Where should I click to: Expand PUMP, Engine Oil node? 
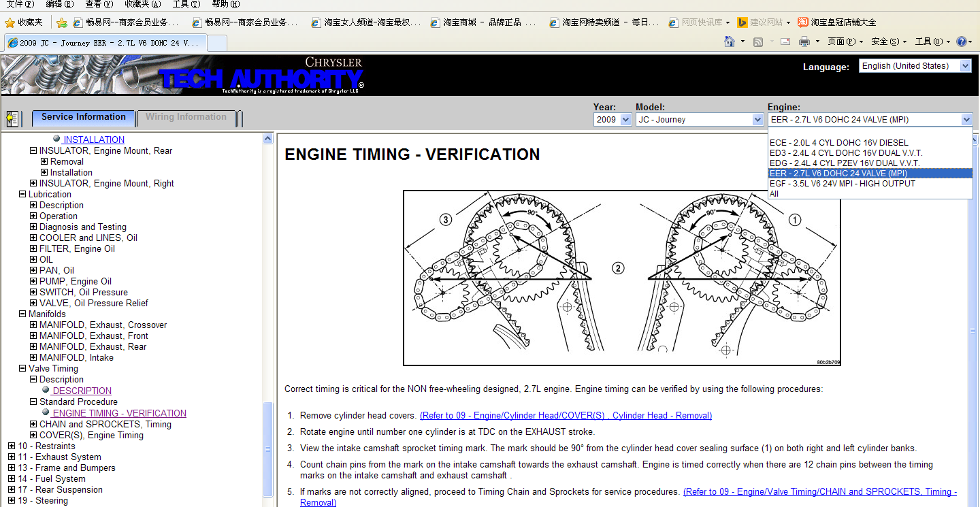pos(33,282)
